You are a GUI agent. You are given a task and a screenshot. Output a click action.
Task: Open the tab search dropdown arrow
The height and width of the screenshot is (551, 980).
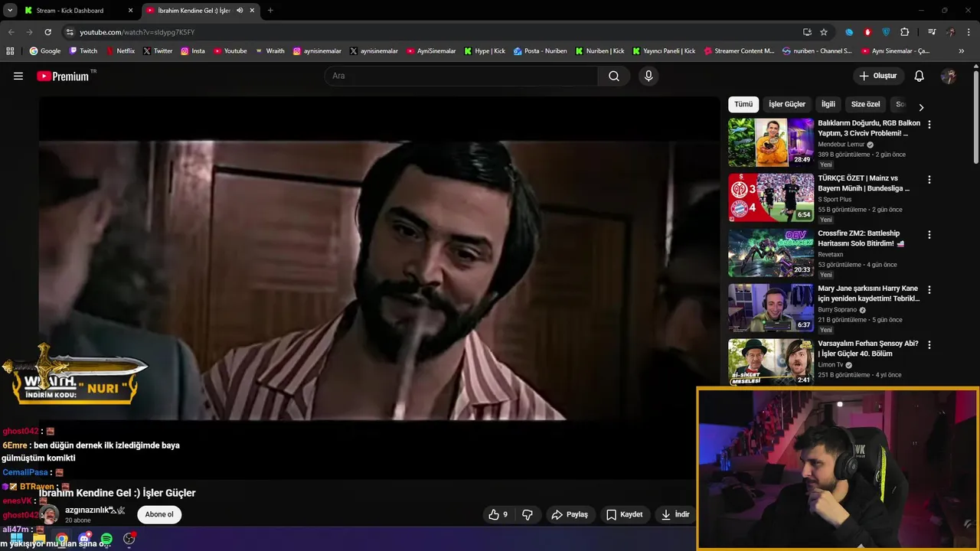point(10,11)
